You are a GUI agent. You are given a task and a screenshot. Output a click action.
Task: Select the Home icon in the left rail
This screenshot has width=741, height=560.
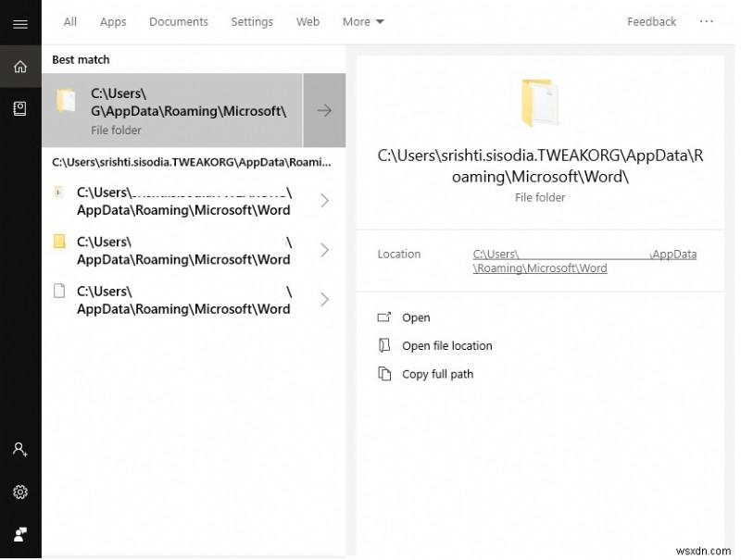tap(20, 66)
